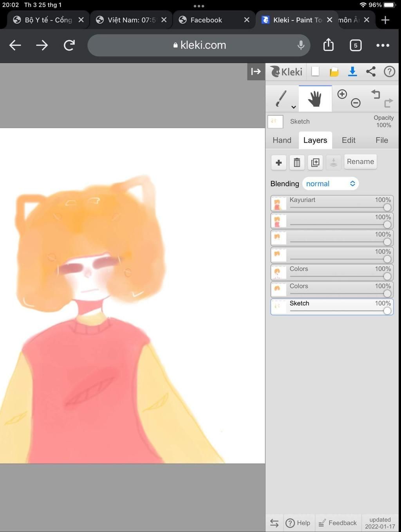Delete the selected layer
The width and height of the screenshot is (401, 532).
297,162
